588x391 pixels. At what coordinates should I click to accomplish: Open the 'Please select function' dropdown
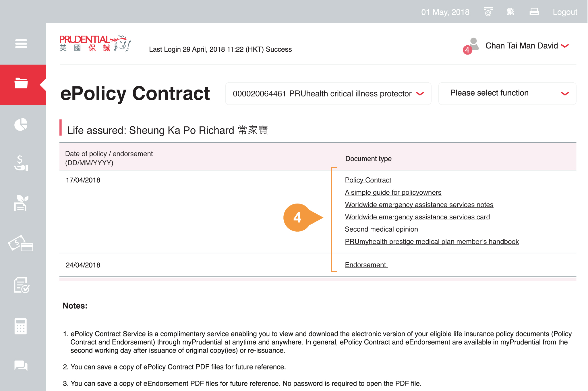pyautogui.click(x=507, y=94)
